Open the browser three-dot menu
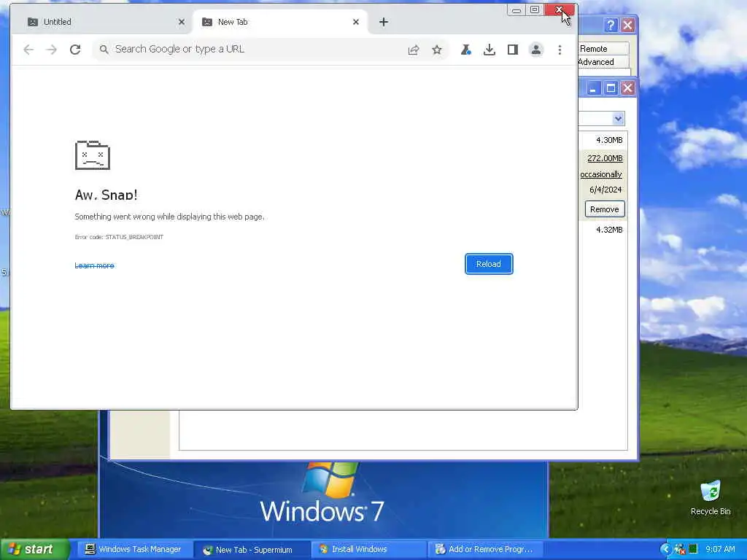The width and height of the screenshot is (747, 560). pos(560,50)
